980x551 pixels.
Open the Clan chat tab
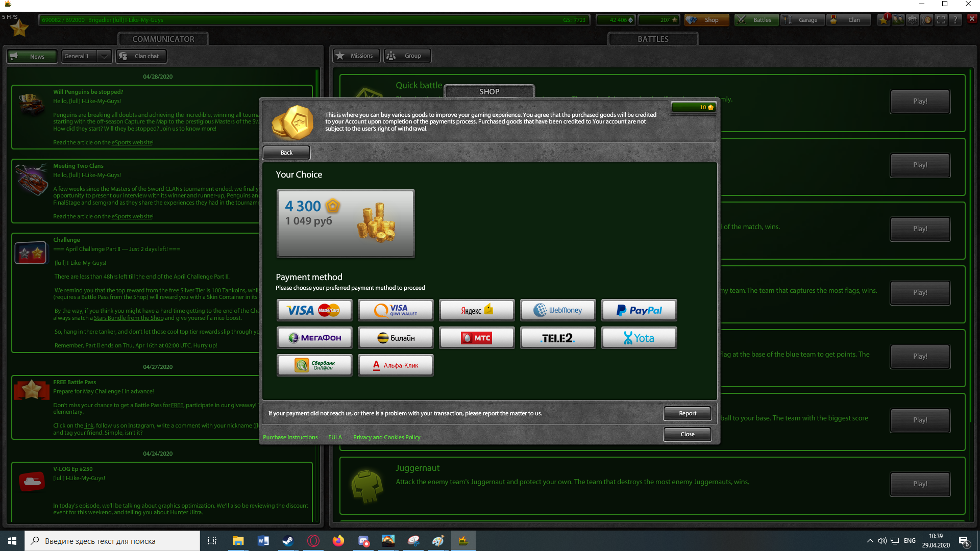pos(141,56)
